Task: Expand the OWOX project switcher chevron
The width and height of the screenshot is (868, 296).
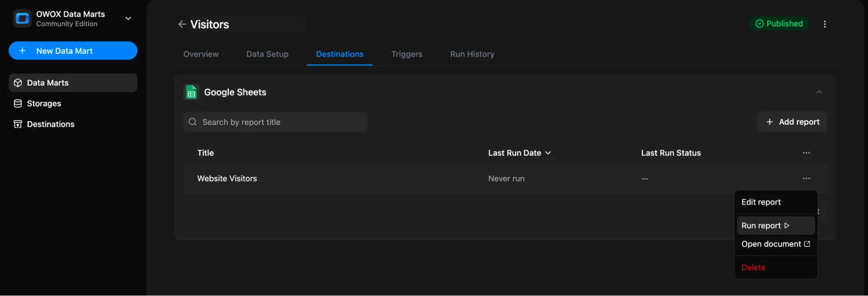Action: coord(128,19)
